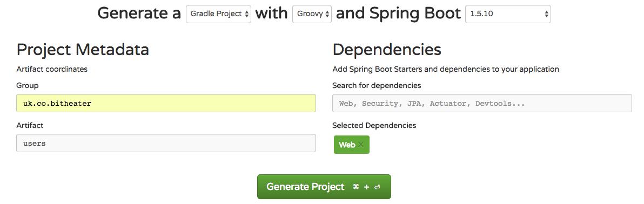This screenshot has width=644, height=204.
Task: Click the Project Metadata heading
Action: 83,50
